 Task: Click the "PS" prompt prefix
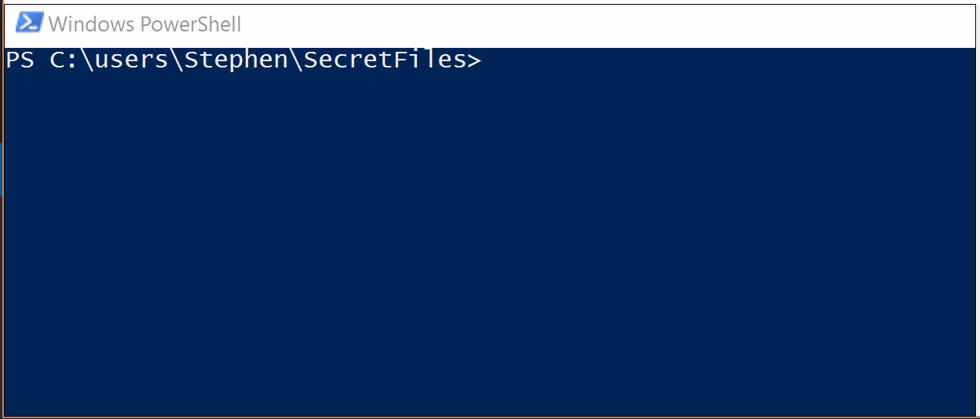[20, 60]
